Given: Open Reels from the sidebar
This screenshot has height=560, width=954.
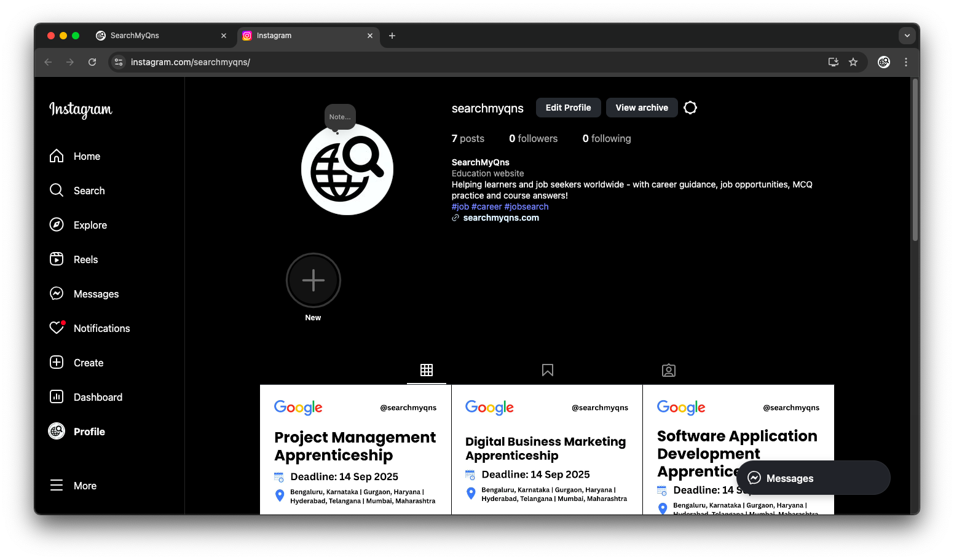Looking at the screenshot, I should [x=74, y=259].
